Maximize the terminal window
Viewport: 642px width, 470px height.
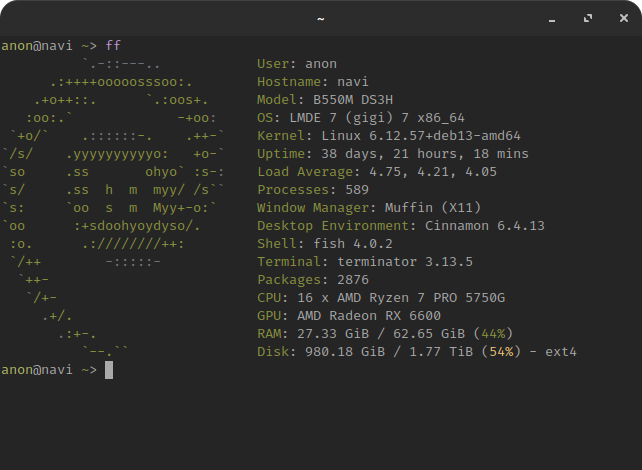[588, 18]
